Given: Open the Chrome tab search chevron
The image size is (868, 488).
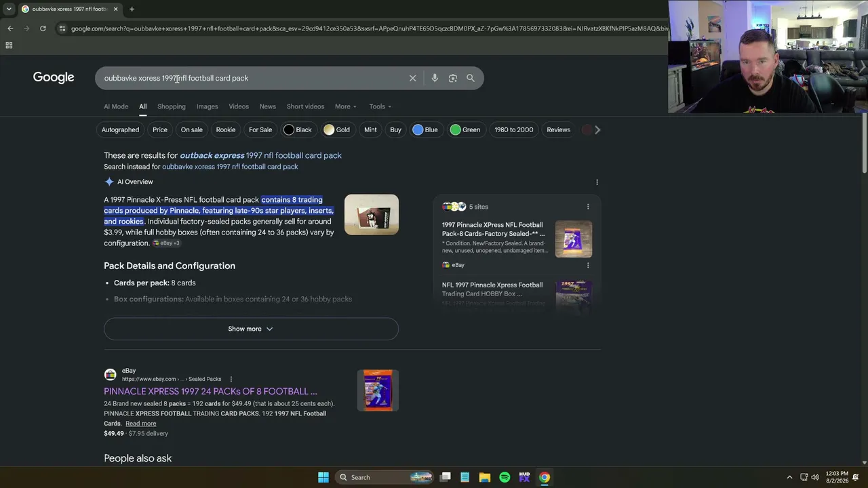Looking at the screenshot, I should tap(9, 9).
